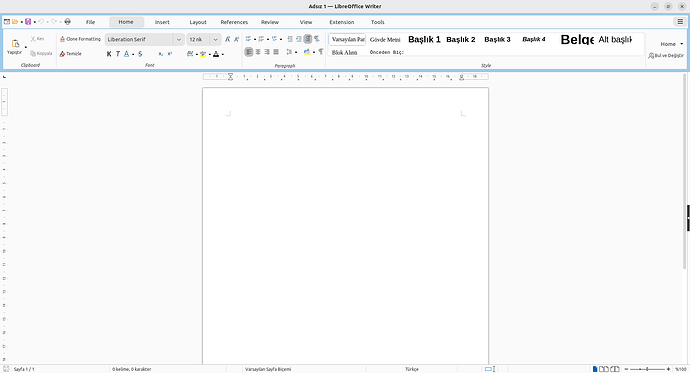Apply yellow text highlighting color
This screenshot has height=373, width=690.
[203, 54]
